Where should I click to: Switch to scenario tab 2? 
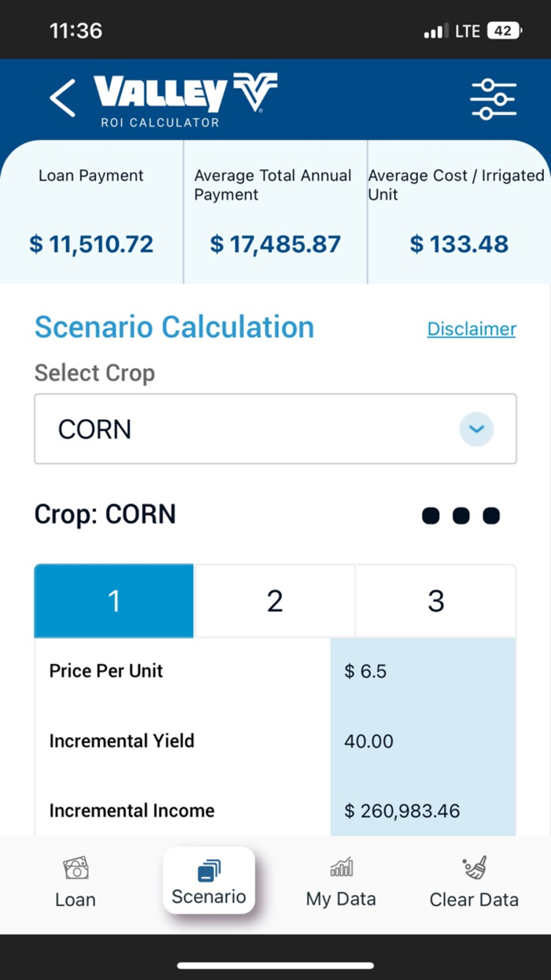coord(275,600)
